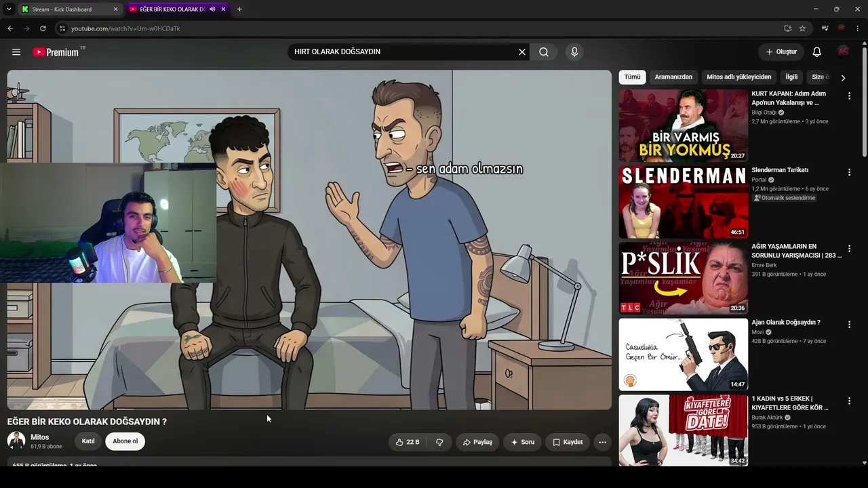Open a new browser tab

click(239, 9)
